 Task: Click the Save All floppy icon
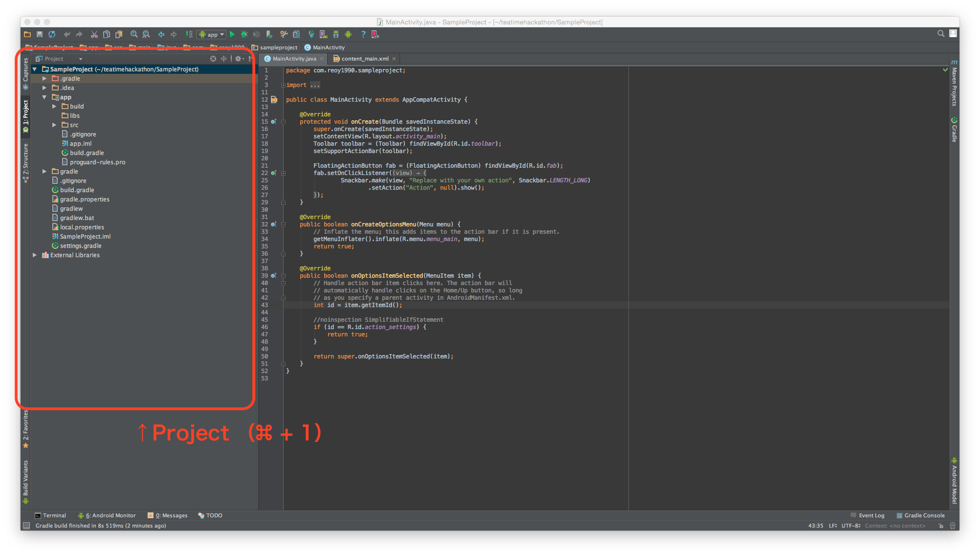(x=40, y=34)
